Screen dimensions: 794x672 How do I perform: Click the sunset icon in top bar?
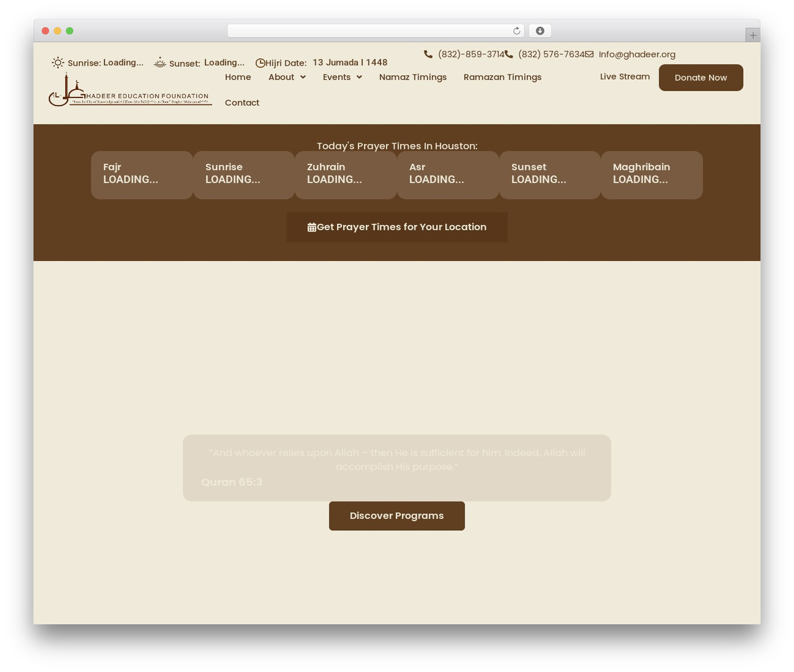click(160, 62)
